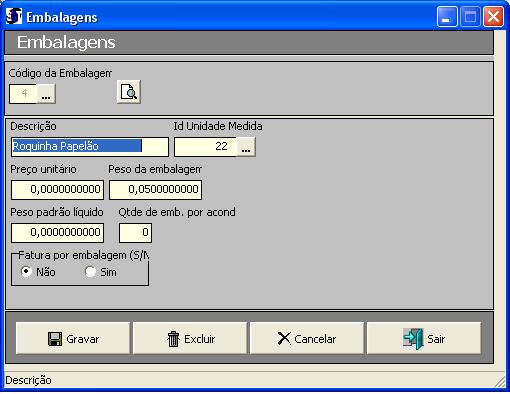Viewport: 510px width, 394px height.
Task: Click the Descrição status bar text
Action: click(28, 380)
